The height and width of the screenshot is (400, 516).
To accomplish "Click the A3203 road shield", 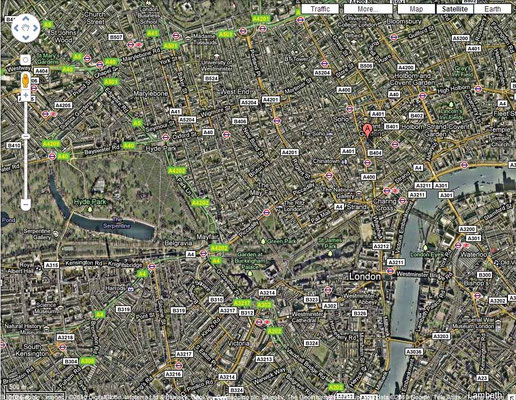I will (x=441, y=336).
